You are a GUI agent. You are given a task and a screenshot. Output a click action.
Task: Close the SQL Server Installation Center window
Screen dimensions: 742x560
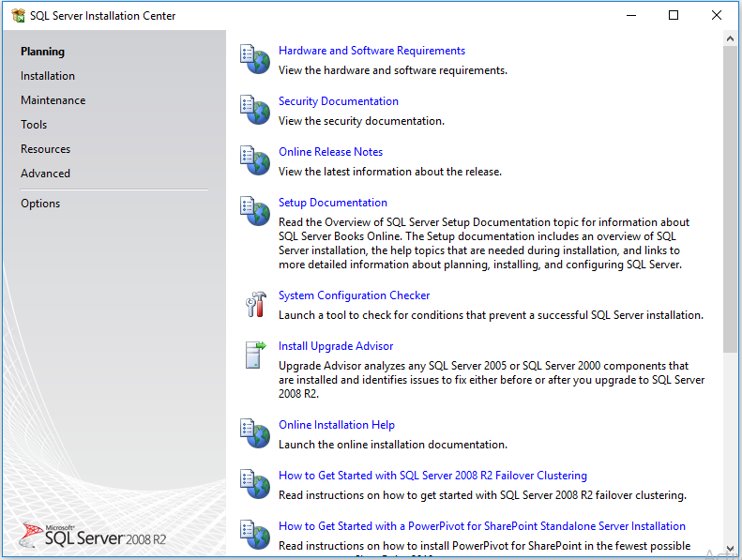[x=717, y=15]
